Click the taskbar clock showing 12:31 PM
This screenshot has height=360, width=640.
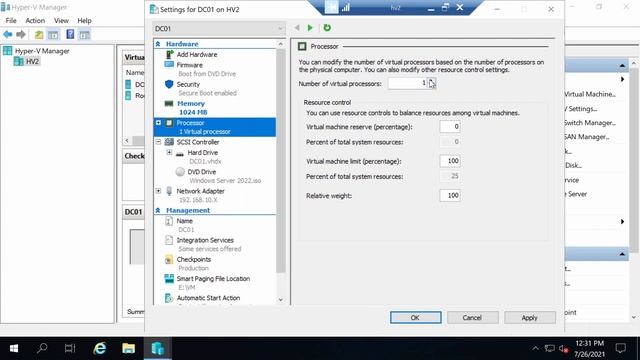589,349
